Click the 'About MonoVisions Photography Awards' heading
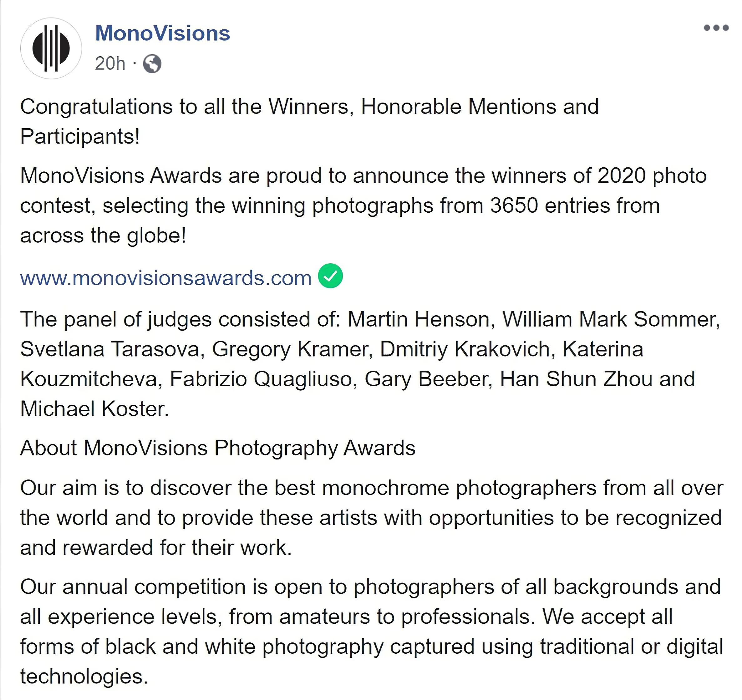 [218, 448]
